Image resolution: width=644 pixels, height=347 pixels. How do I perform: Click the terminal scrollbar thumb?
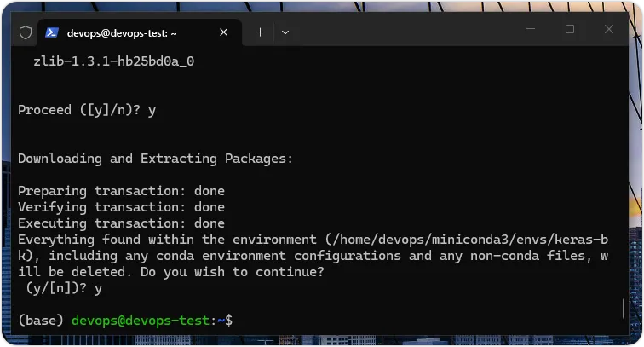[x=624, y=307]
